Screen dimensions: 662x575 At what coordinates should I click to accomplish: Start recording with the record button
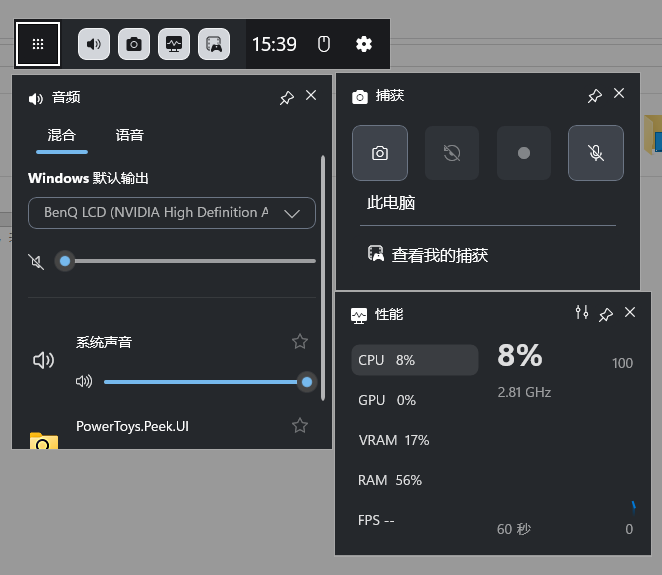pyautogui.click(x=523, y=153)
